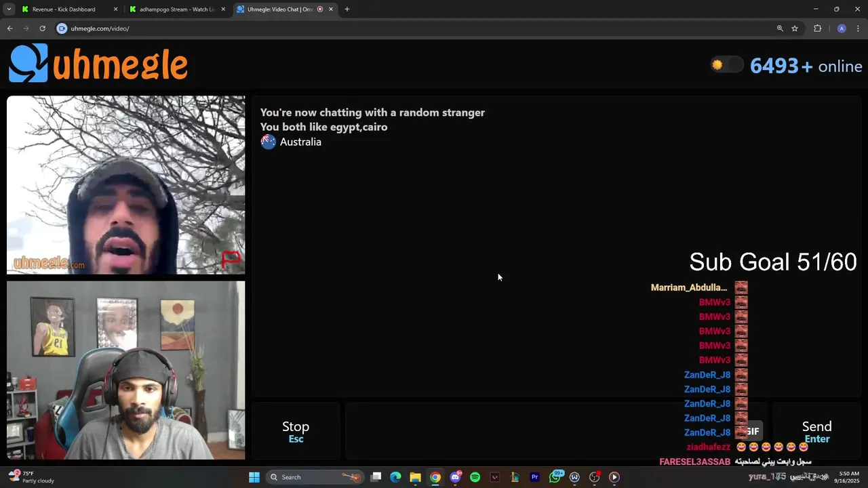The image size is (868, 488).
Task: Open the zoom magnifier icon in address bar
Action: coord(780,28)
